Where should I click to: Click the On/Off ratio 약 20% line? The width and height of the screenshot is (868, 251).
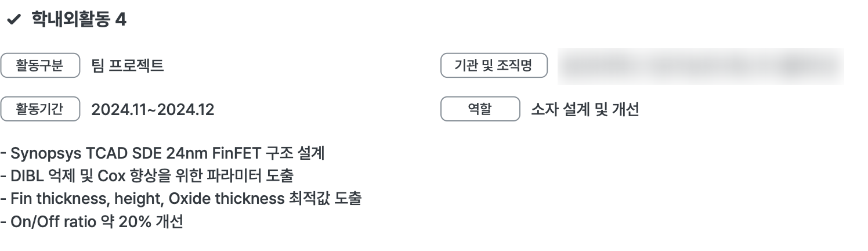[x=92, y=221]
